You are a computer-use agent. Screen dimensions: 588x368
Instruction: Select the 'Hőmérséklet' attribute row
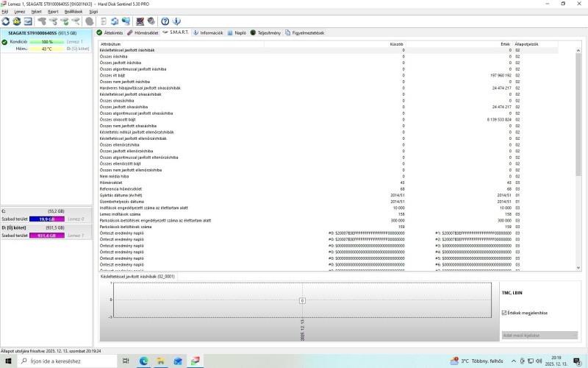point(329,183)
